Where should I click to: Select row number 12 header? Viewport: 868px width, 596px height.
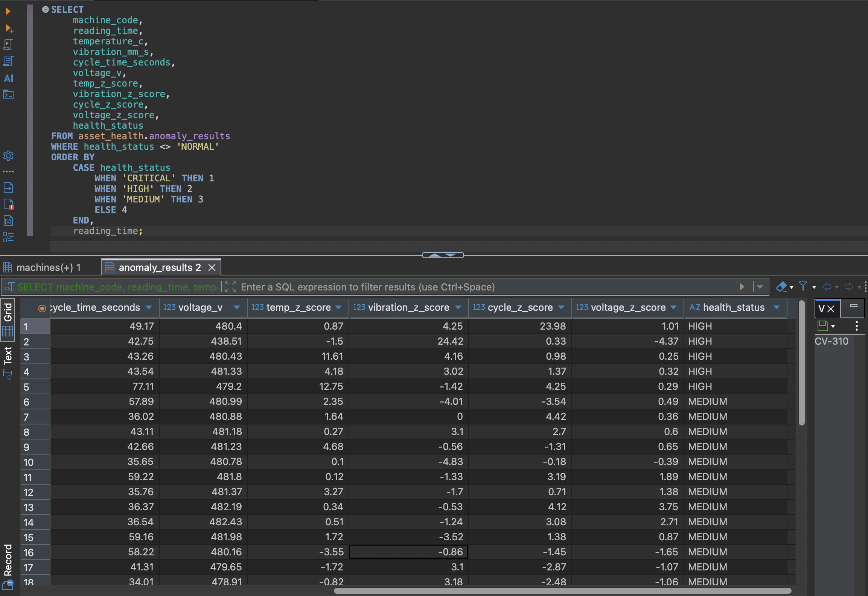click(35, 492)
